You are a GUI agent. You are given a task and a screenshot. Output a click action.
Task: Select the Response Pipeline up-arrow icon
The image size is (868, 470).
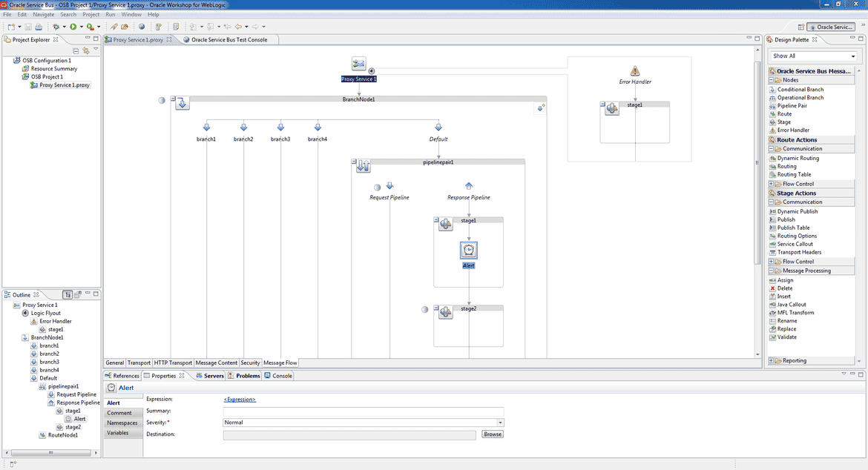click(469, 186)
